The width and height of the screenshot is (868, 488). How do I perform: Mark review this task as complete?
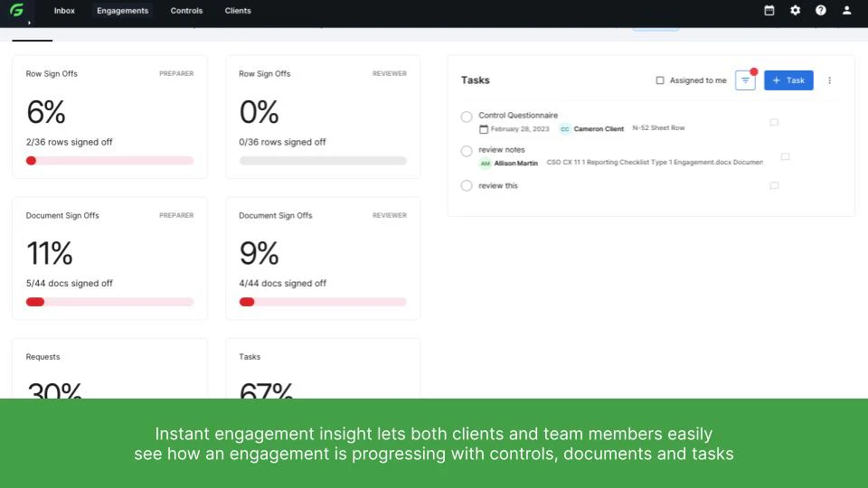point(467,186)
